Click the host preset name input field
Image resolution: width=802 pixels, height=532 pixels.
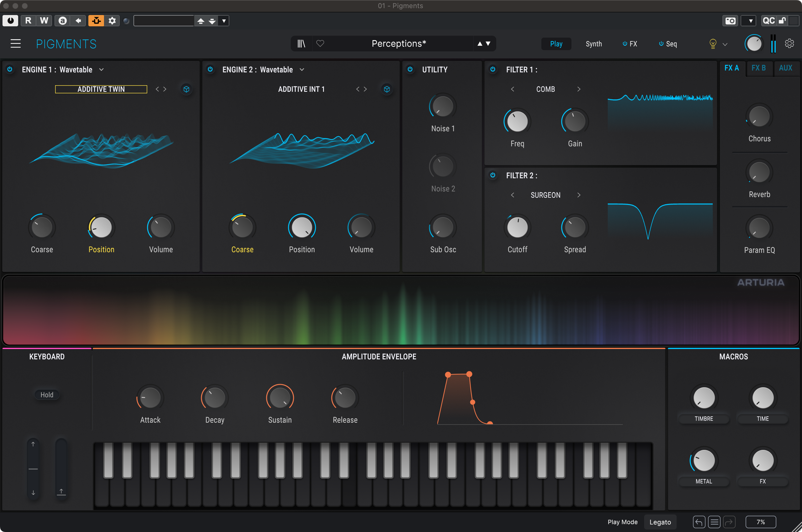coord(164,21)
